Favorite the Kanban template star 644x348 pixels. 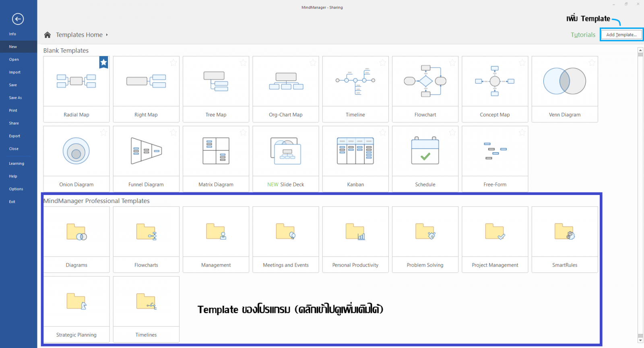pyautogui.click(x=383, y=132)
